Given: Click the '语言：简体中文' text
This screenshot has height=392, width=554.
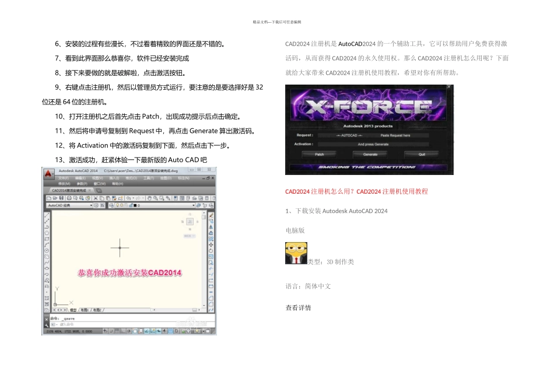Looking at the screenshot, I should pos(308,286).
